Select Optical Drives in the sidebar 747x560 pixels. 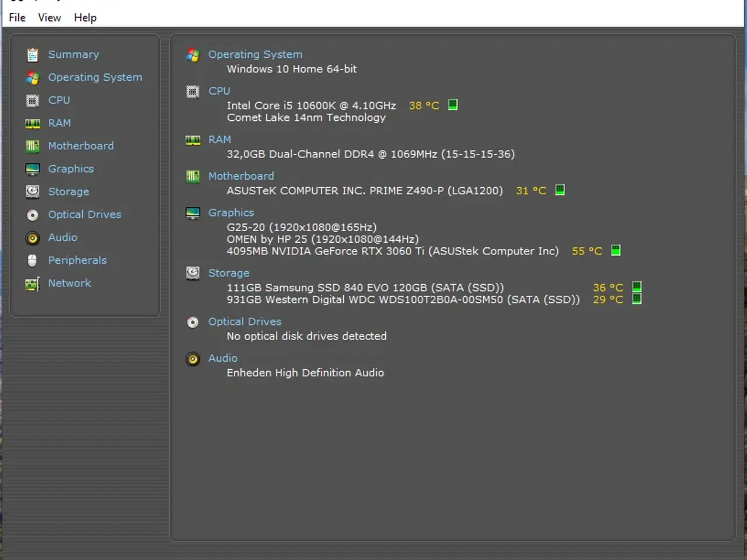(85, 214)
